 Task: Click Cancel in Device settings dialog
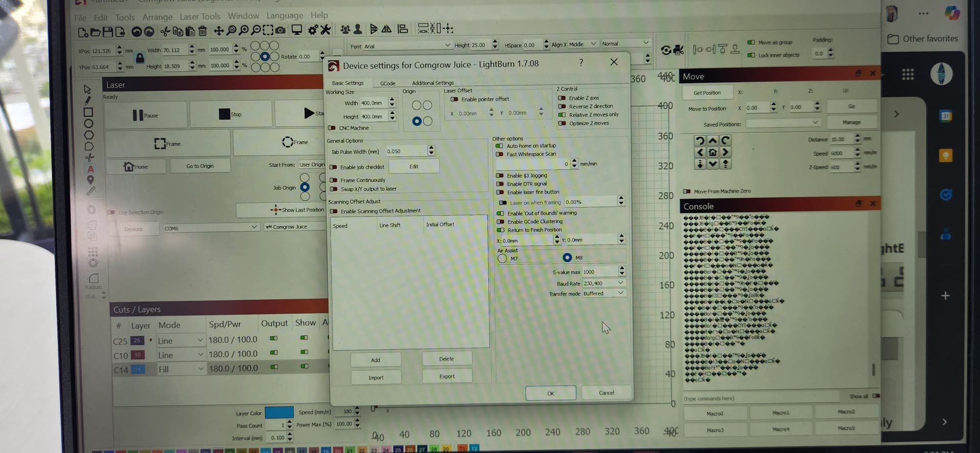click(x=606, y=393)
